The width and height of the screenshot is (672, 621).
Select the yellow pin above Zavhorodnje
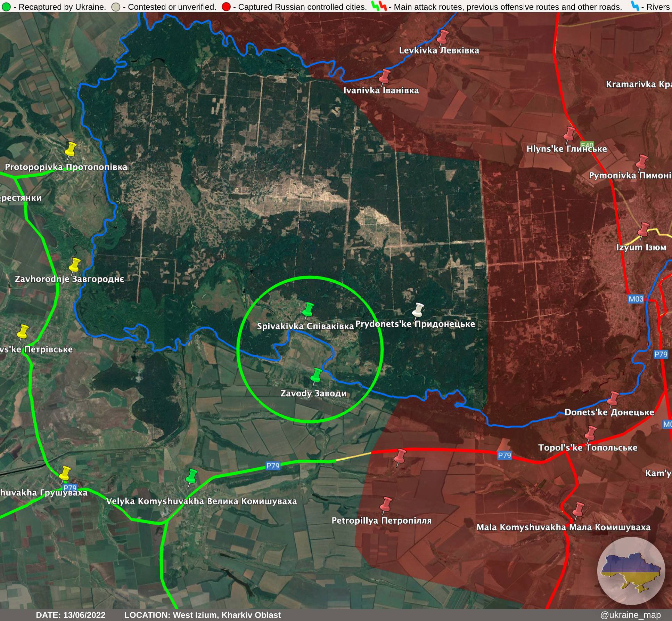pos(74,264)
